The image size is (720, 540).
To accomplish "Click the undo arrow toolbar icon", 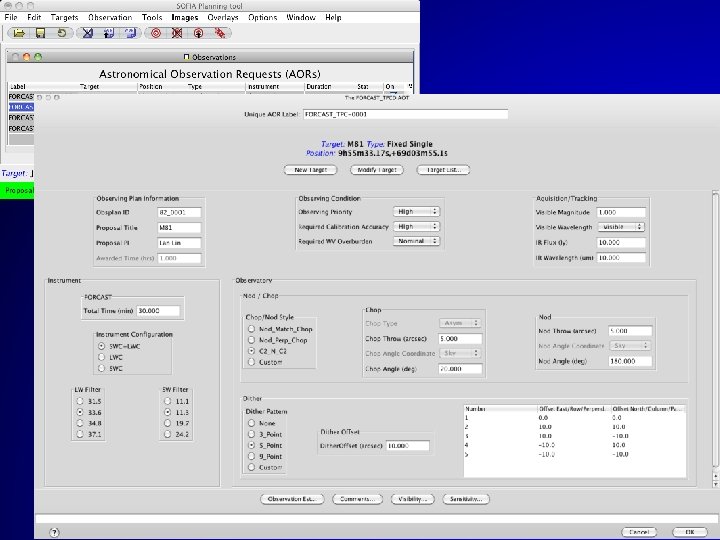I will point(63,33).
